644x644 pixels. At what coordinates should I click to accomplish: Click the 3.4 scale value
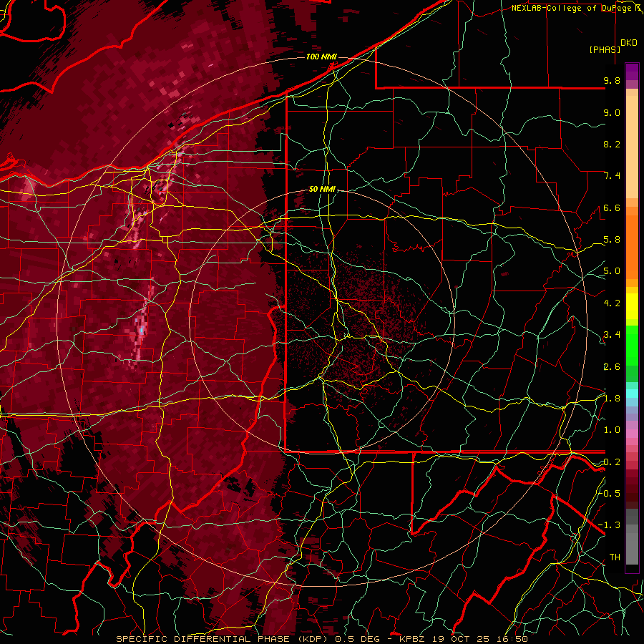click(x=612, y=335)
